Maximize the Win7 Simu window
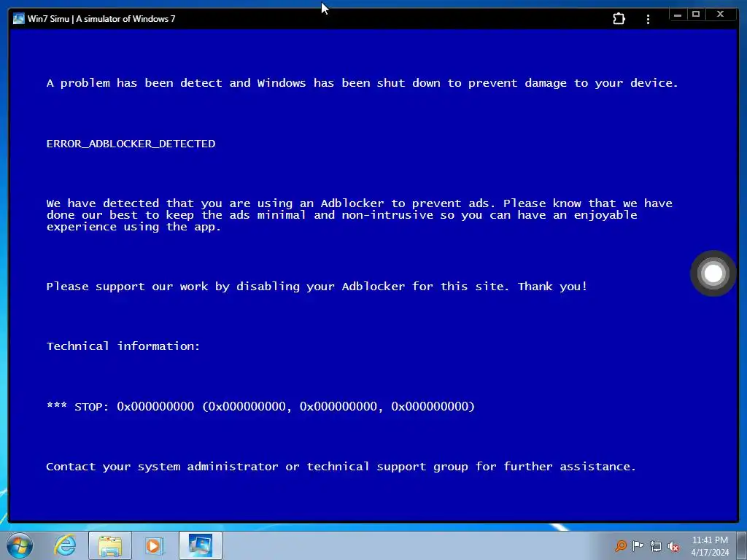The height and width of the screenshot is (560, 747). (x=695, y=15)
